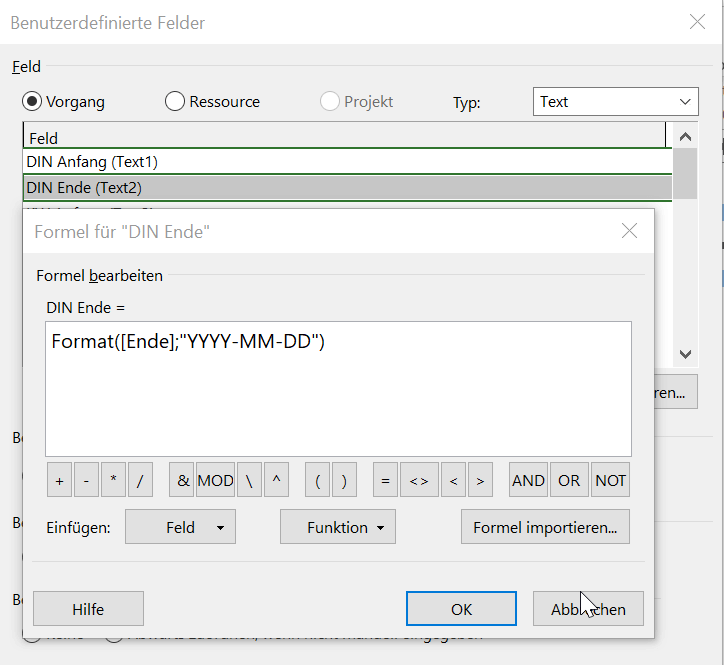The height and width of the screenshot is (665, 724).
Task: Insert the MOD operator
Action: click(215, 481)
